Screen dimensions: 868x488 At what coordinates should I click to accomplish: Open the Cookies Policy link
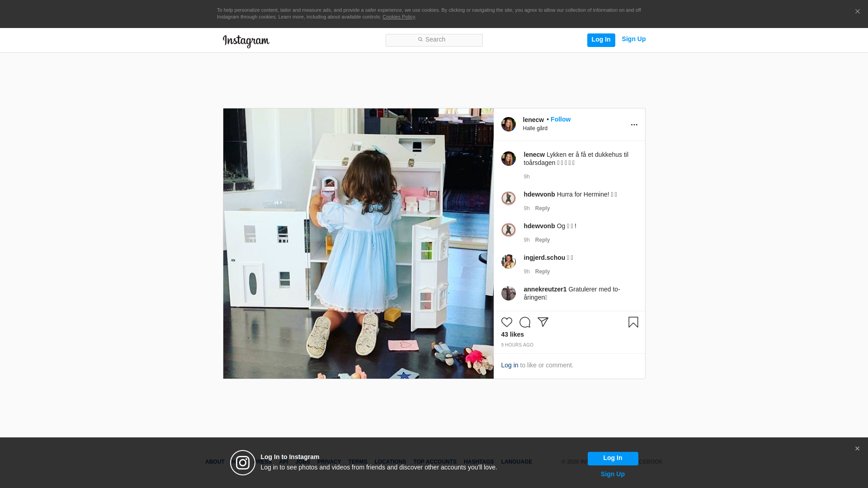tap(398, 17)
